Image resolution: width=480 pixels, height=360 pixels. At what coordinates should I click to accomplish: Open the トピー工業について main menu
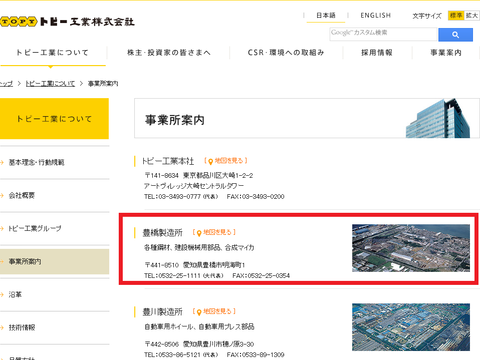click(53, 53)
